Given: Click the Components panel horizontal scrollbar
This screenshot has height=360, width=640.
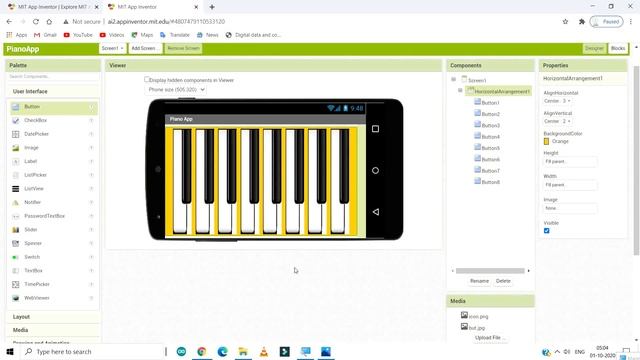Looking at the screenshot, I should coord(490,271).
